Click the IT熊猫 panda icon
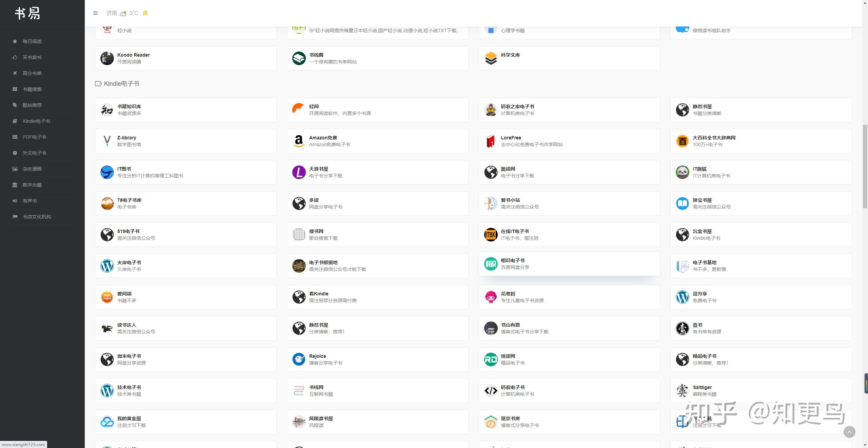Screen dimensions: 868x448 pos(682,172)
